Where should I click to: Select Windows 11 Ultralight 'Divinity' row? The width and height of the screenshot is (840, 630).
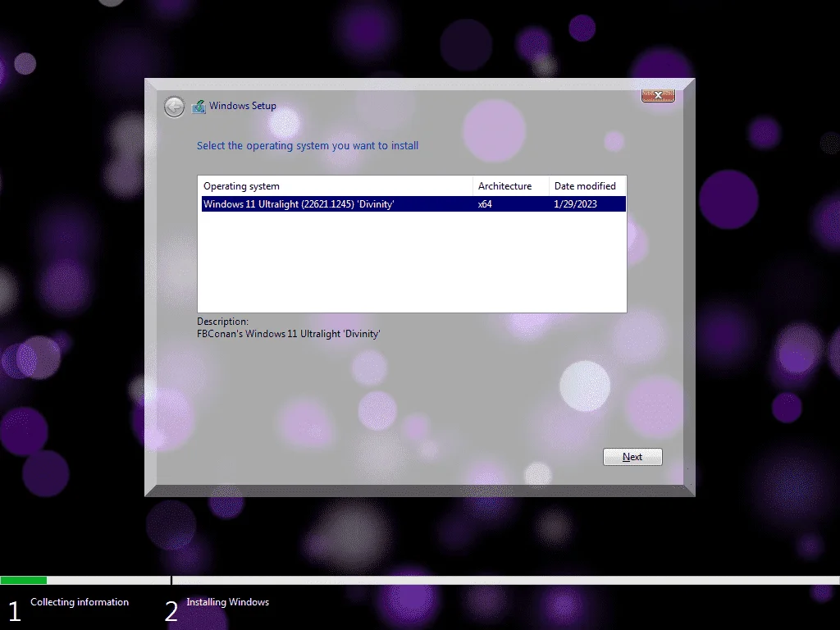tap(413, 204)
